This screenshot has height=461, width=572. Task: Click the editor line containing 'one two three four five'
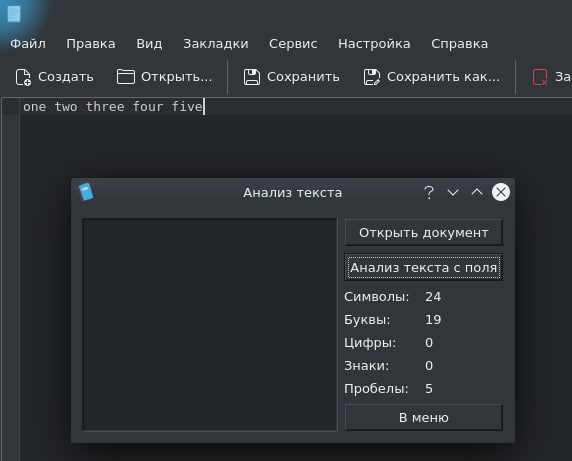tap(295, 107)
